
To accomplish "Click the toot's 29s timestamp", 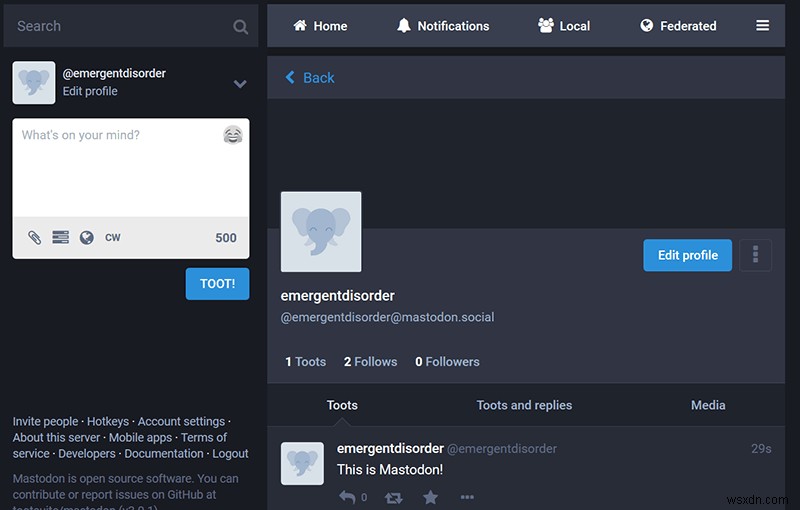I will click(761, 448).
